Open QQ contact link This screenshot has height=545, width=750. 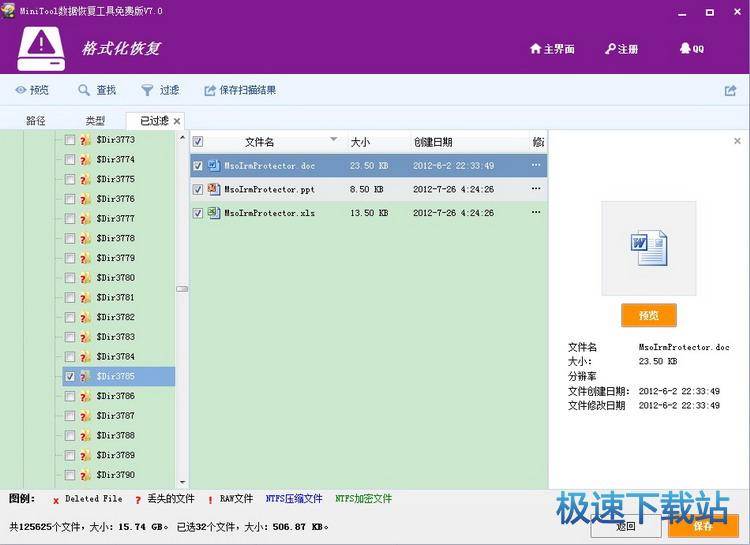pyautogui.click(x=692, y=48)
